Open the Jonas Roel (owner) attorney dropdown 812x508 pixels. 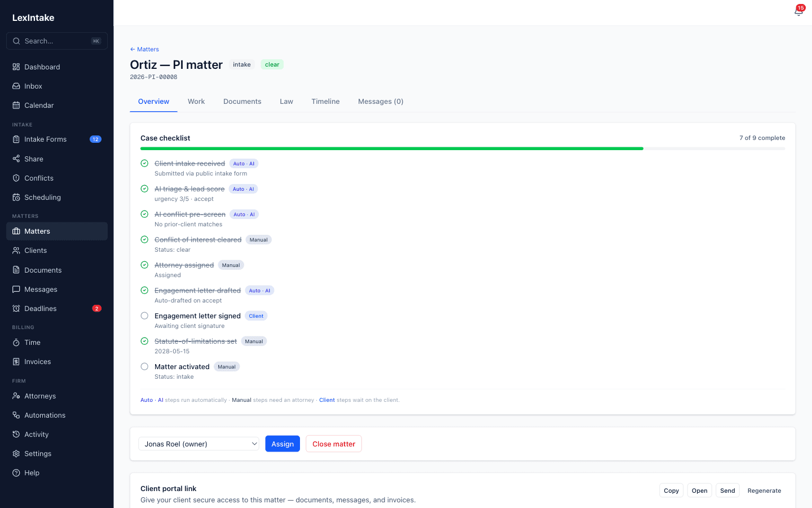(x=198, y=444)
